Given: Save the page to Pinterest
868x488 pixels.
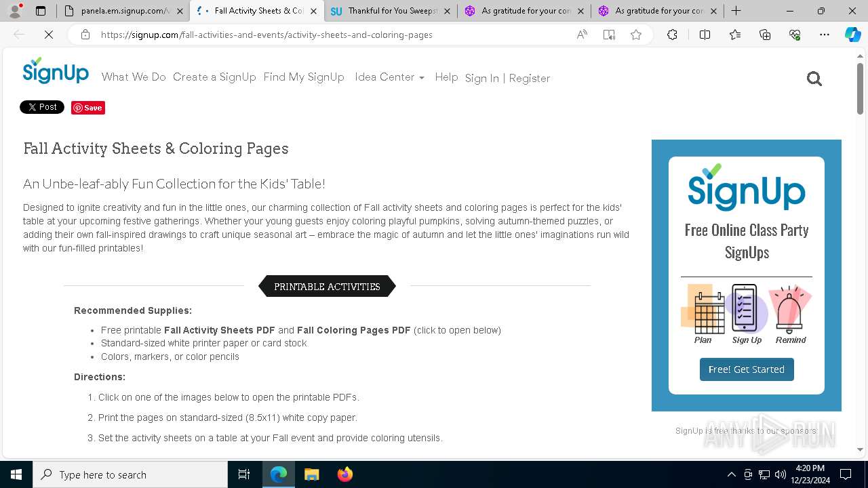Looking at the screenshot, I should point(88,108).
